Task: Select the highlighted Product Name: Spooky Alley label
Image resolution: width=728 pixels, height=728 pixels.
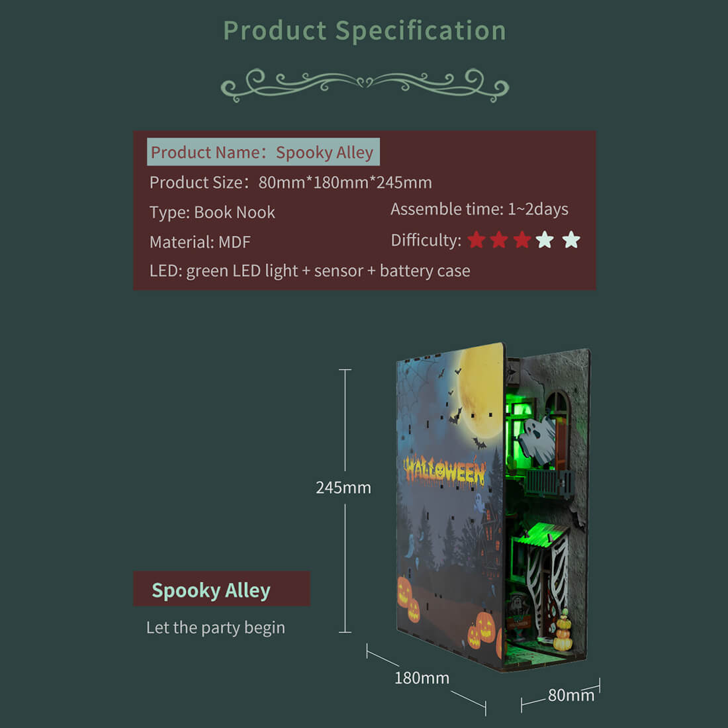Action: click(263, 152)
